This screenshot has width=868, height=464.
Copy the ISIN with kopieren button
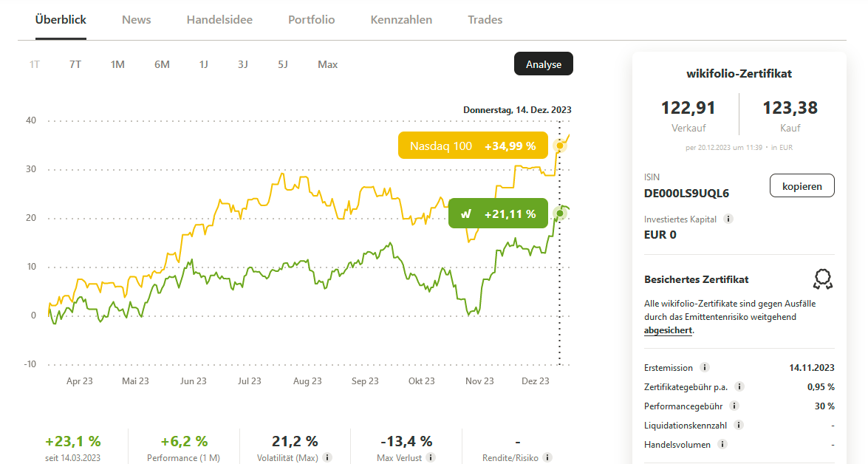click(802, 186)
